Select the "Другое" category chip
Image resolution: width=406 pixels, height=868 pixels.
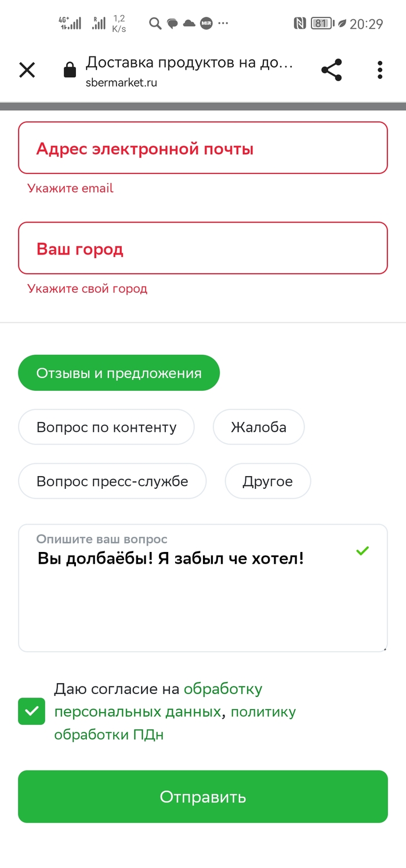[268, 481]
